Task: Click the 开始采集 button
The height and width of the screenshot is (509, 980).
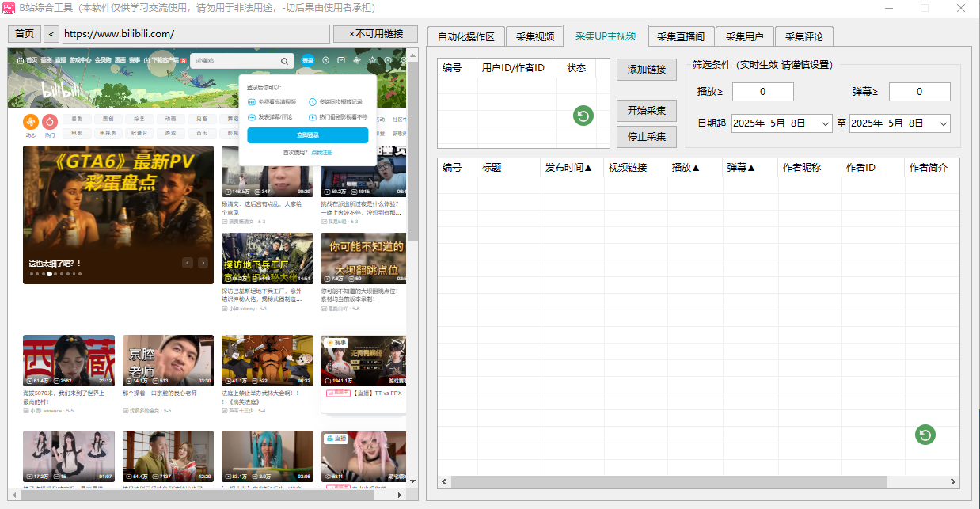Action: [645, 110]
